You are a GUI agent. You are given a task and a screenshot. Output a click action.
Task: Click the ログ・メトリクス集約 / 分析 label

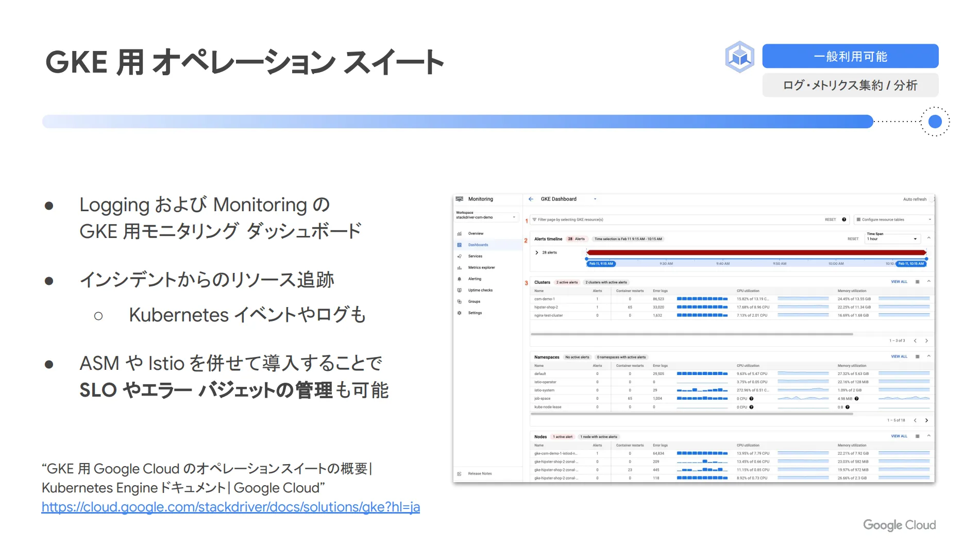click(x=850, y=85)
